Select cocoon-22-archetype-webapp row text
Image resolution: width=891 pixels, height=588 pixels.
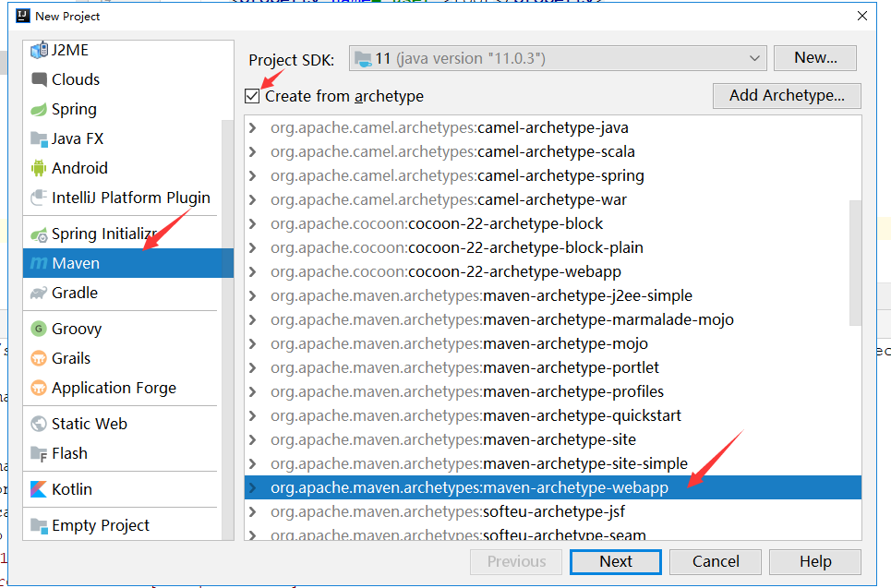click(x=446, y=272)
